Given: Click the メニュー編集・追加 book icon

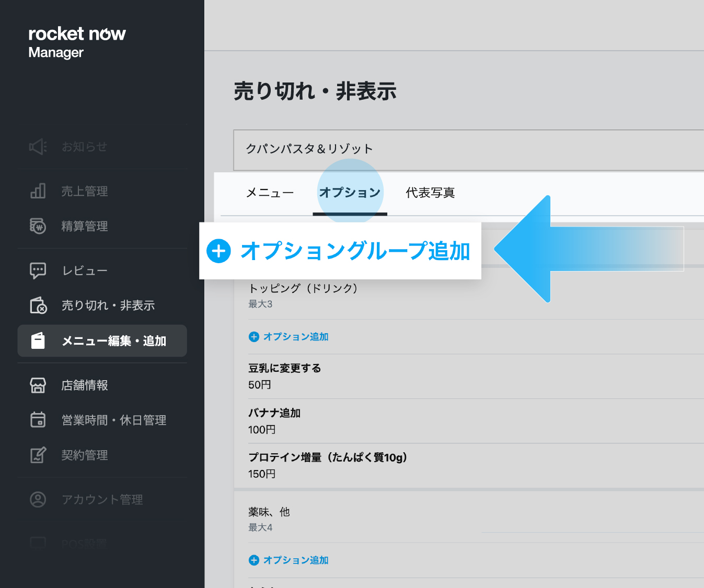Looking at the screenshot, I should [x=38, y=340].
